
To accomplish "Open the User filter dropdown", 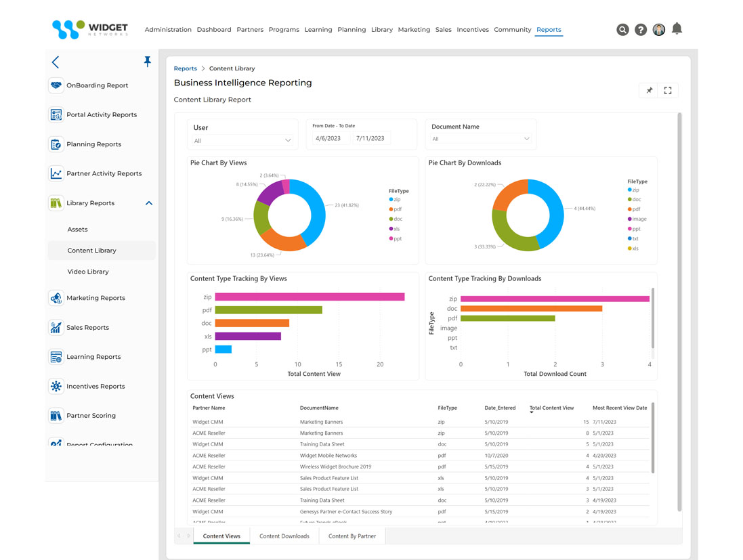I will [x=289, y=140].
